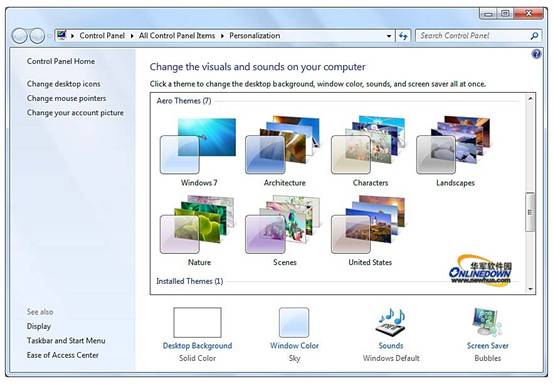Click the theme list scroll up arrow
The image size is (553, 384).
click(530, 99)
